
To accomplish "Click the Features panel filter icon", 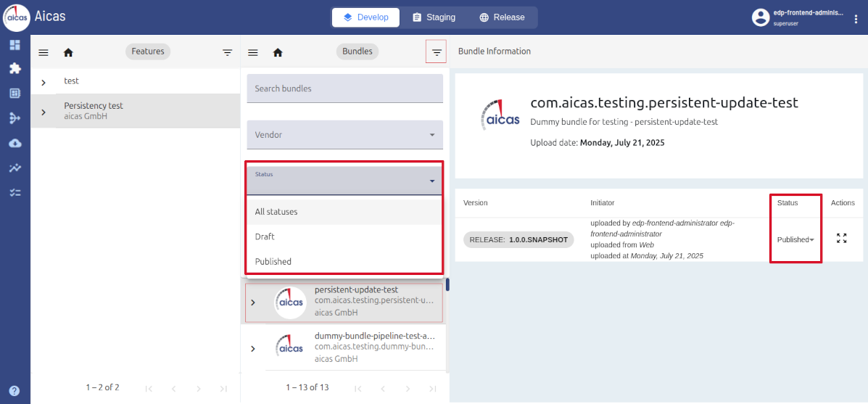I will (227, 52).
